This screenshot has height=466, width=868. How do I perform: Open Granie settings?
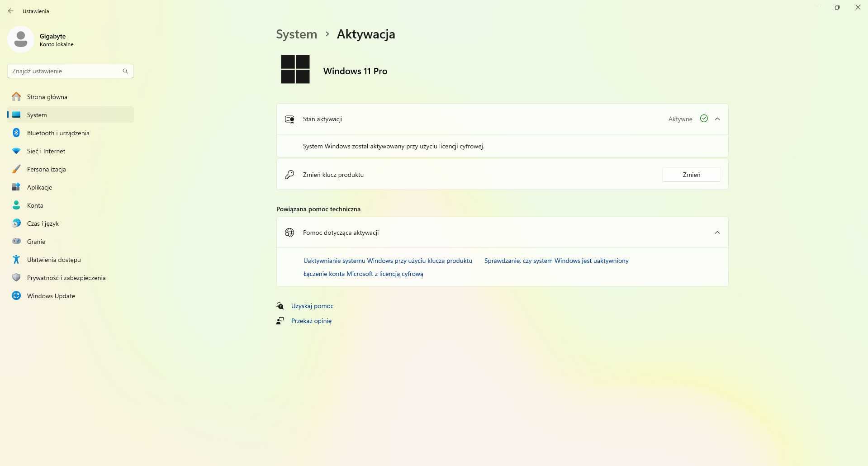point(71,241)
